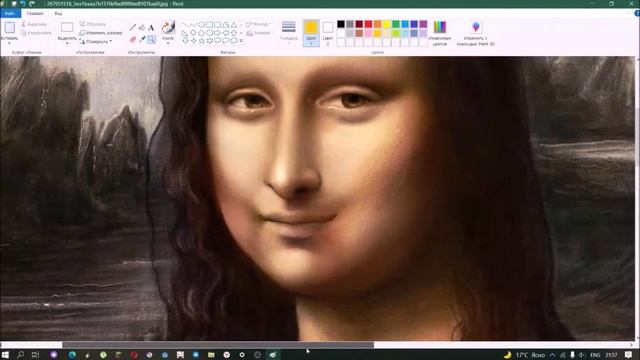Click the Select rectangle icon
640x360 pixels.
pyautogui.click(x=67, y=27)
